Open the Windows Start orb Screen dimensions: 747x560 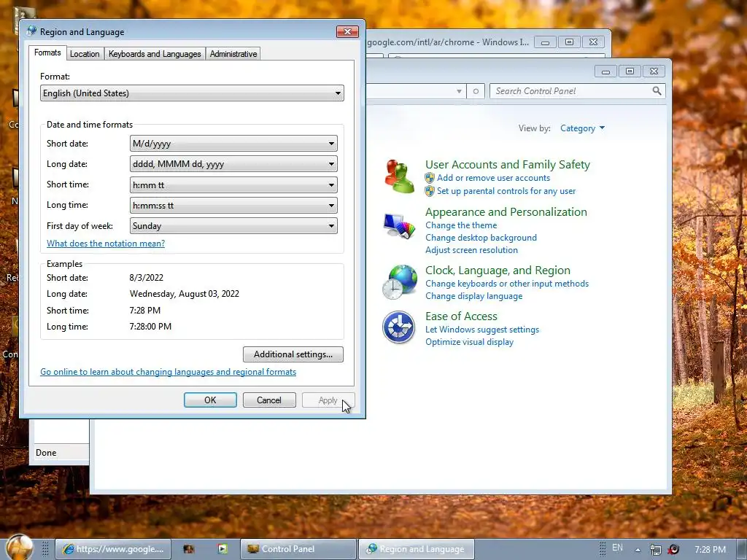(20, 547)
